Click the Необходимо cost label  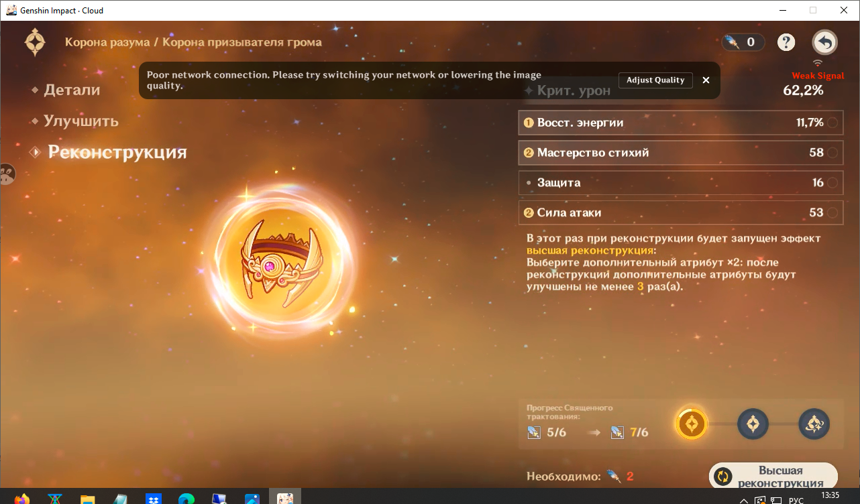pyautogui.click(x=563, y=477)
